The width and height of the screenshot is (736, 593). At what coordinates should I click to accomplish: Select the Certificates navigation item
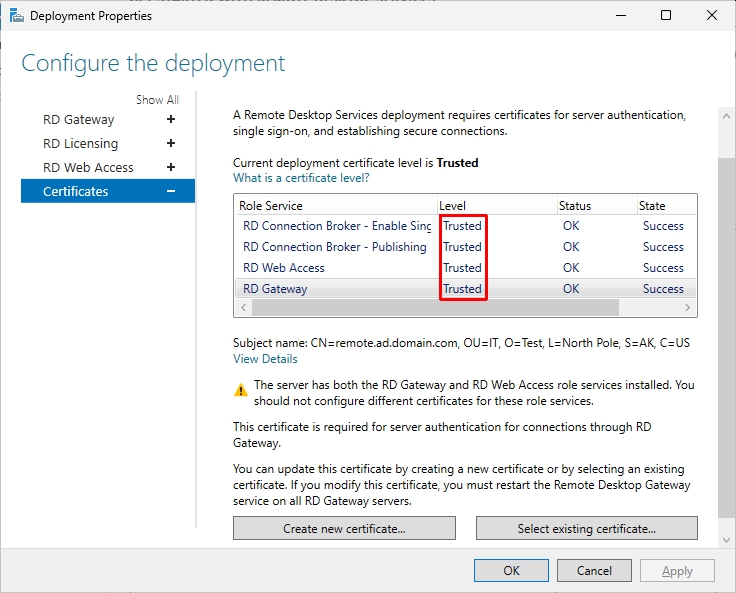point(76,191)
